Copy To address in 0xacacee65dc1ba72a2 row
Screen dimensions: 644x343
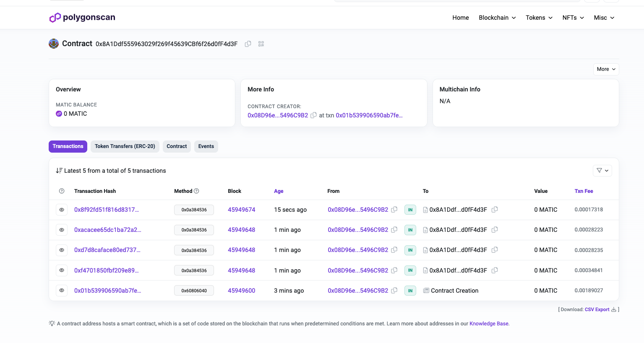pos(495,230)
